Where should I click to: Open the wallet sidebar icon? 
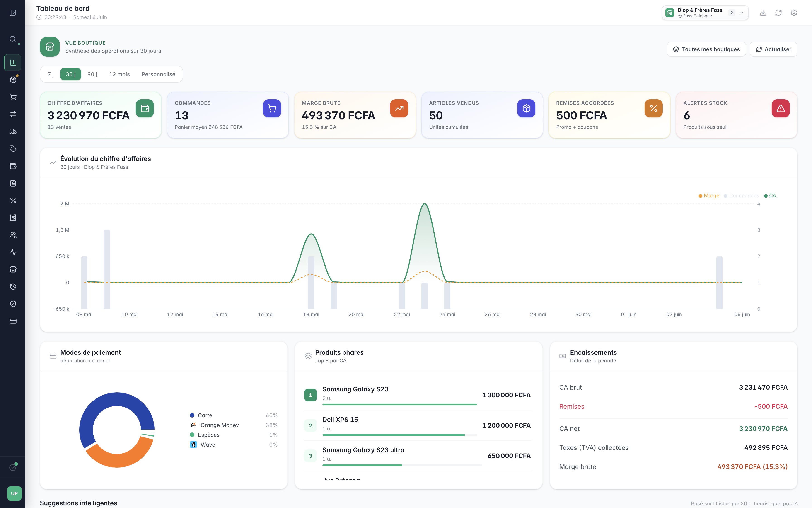[x=13, y=166]
